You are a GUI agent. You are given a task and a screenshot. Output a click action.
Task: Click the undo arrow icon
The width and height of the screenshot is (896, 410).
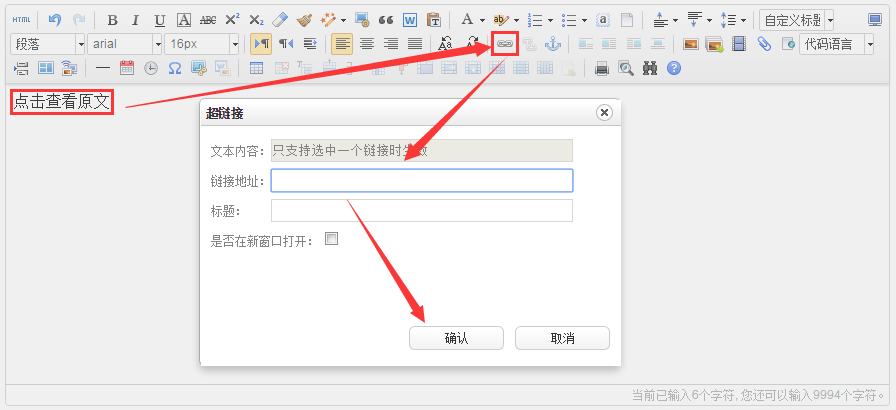(x=55, y=20)
